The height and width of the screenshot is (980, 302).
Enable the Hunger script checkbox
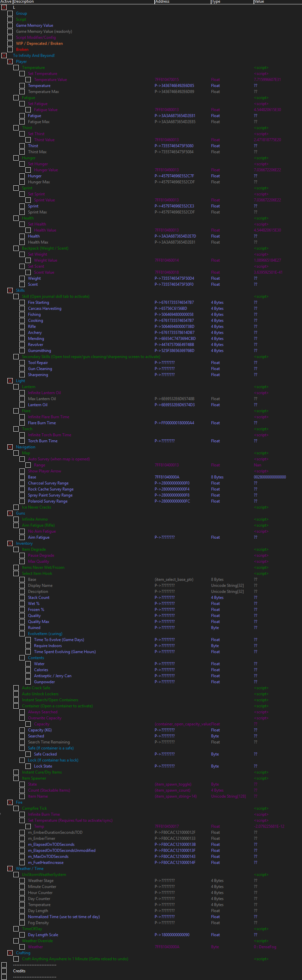pos(16,158)
